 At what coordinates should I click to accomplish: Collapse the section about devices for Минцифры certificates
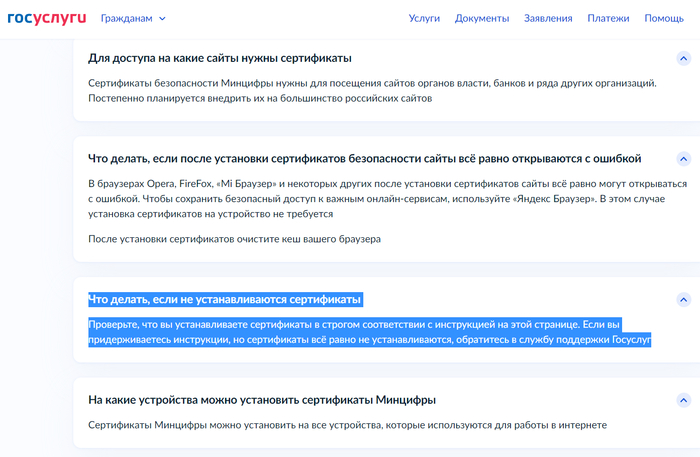683,400
